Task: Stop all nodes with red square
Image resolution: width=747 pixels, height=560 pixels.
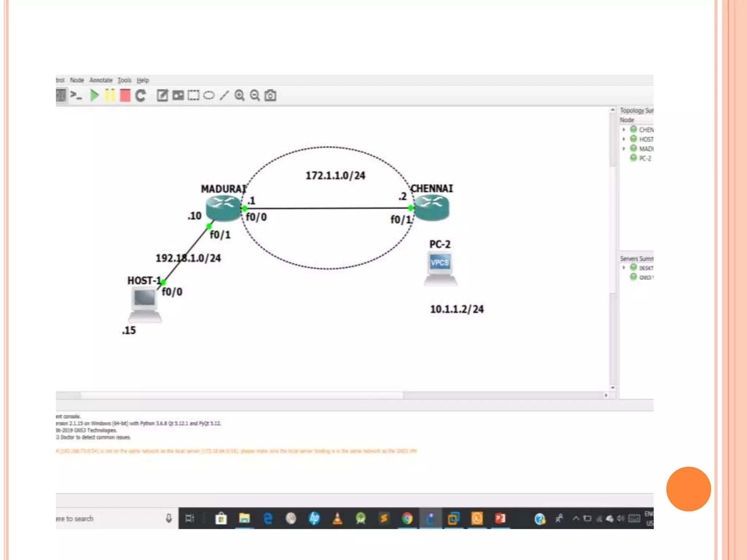Action: point(125,96)
